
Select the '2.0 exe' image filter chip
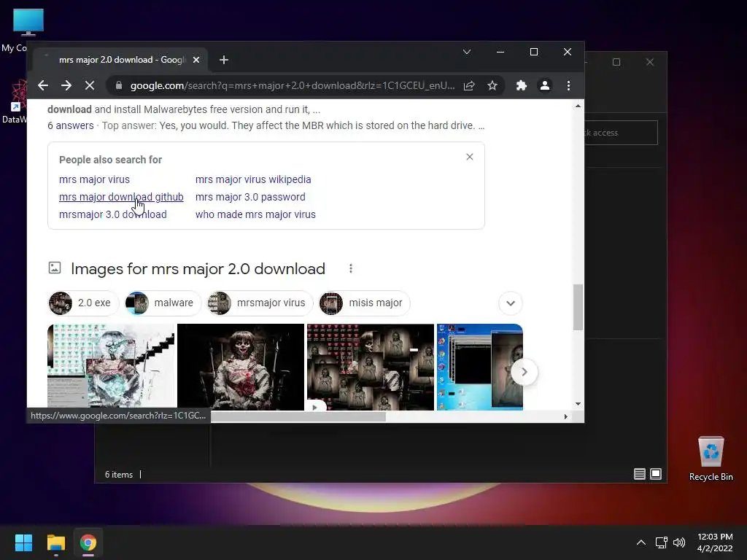pyautogui.click(x=83, y=303)
